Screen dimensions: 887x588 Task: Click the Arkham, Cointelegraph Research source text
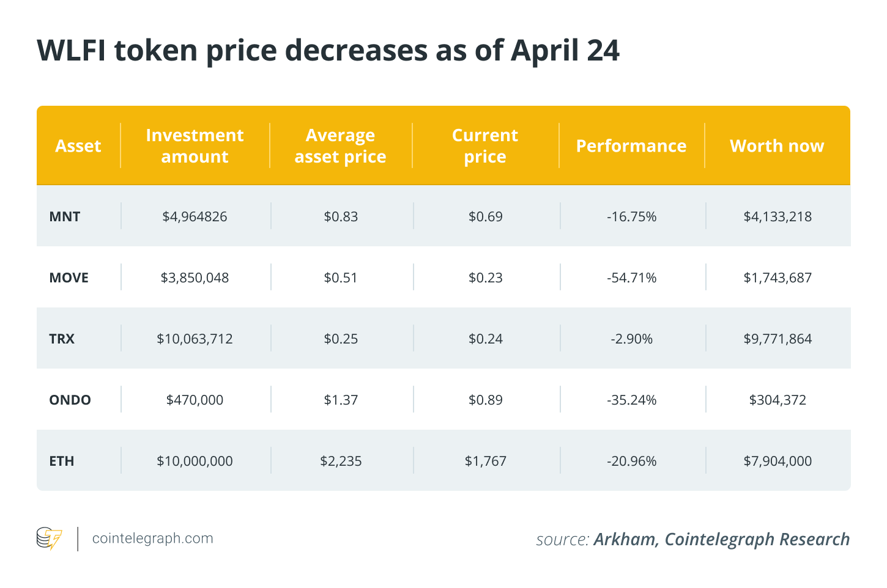(721, 539)
